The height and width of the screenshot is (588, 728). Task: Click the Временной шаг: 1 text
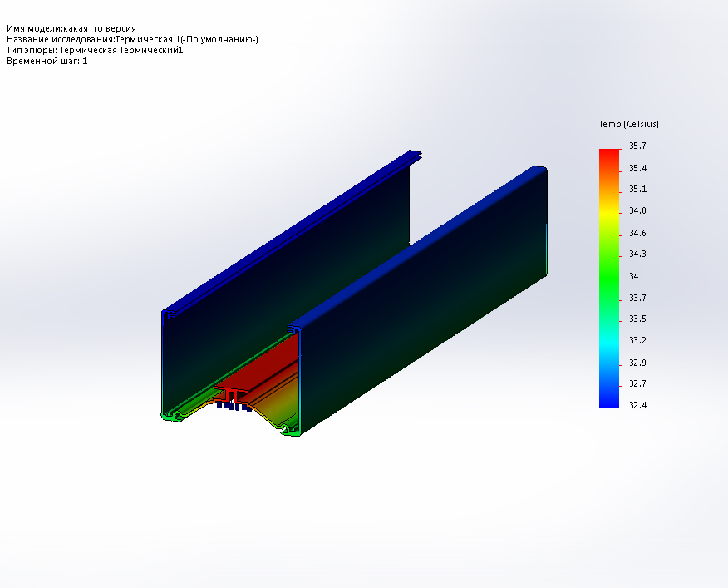pyautogui.click(x=47, y=61)
